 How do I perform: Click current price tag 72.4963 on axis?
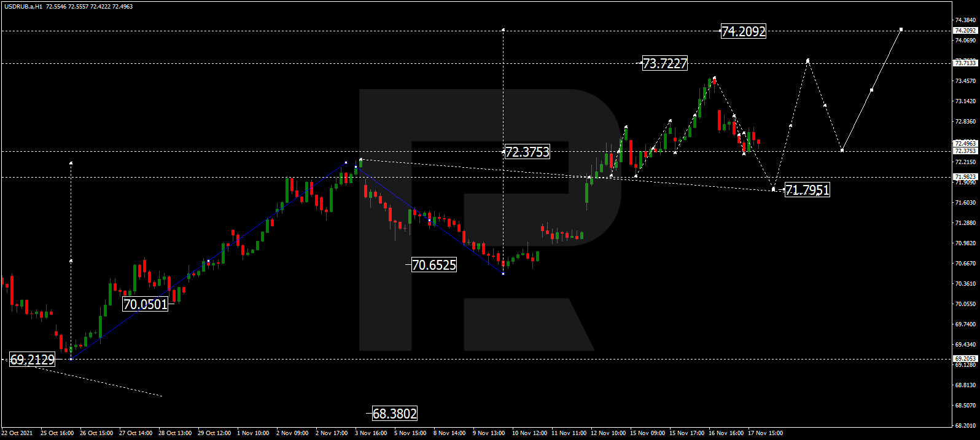pyautogui.click(x=965, y=144)
